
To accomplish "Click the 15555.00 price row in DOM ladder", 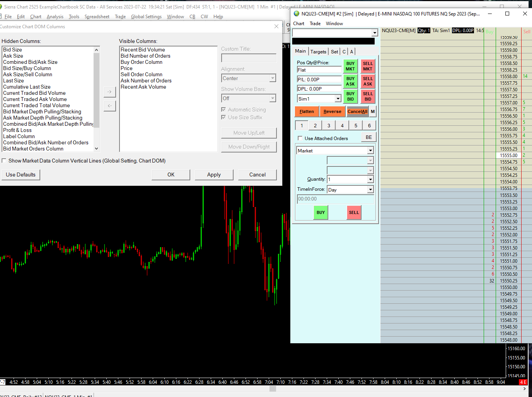I will (508, 155).
